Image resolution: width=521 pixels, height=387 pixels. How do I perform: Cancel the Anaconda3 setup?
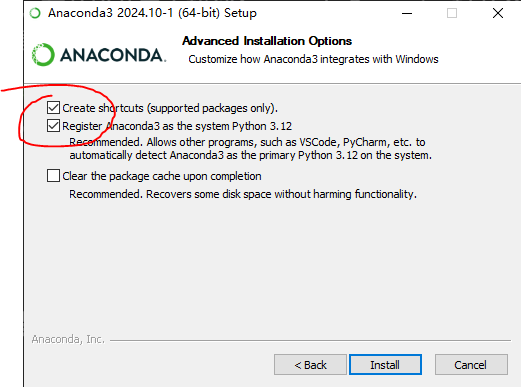pyautogui.click(x=471, y=365)
